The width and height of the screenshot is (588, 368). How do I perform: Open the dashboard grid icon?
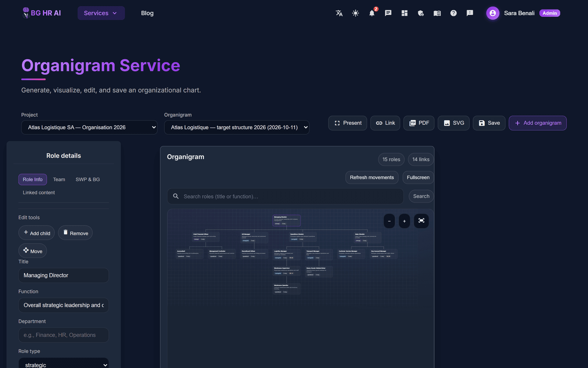pyautogui.click(x=404, y=13)
